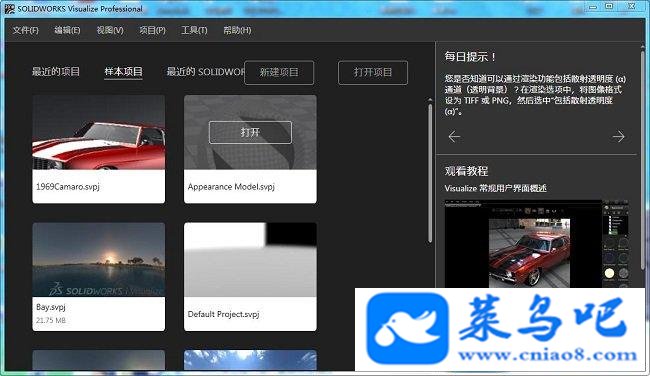Select the 1969Camaro.svpj thumbnail
This screenshot has height=376, width=650.
click(99, 132)
